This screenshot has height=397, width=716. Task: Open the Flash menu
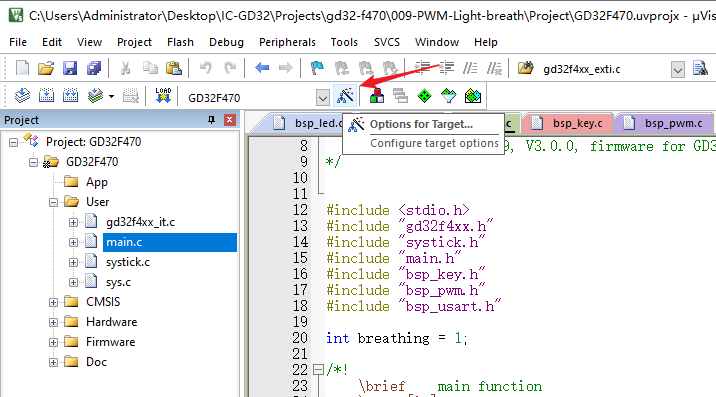(x=180, y=42)
